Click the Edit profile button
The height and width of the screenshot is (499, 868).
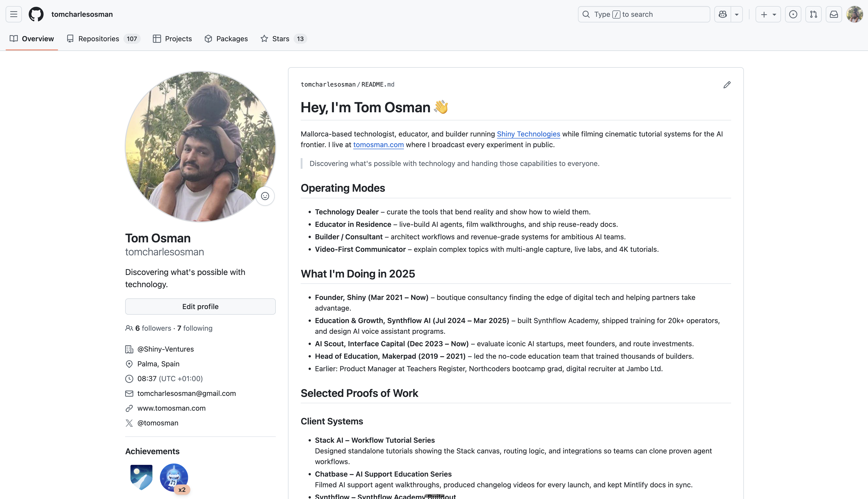tap(200, 306)
